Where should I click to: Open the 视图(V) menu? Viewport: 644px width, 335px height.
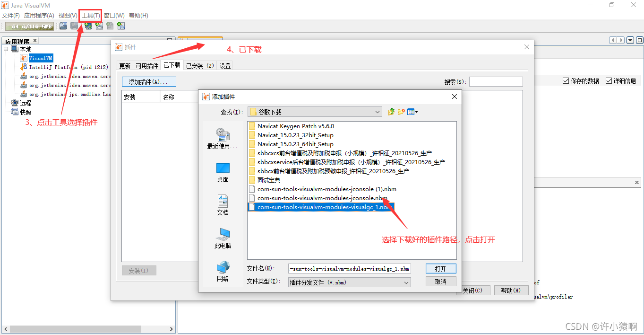(x=68, y=16)
